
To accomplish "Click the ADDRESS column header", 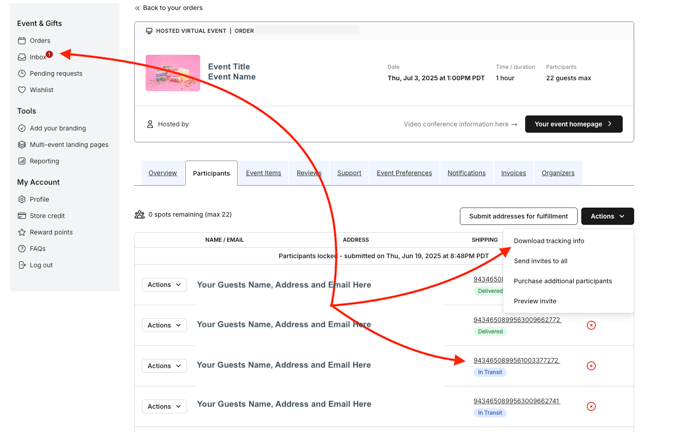I will [356, 240].
